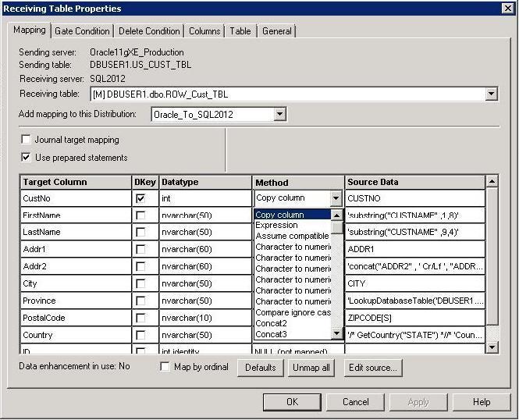Open the Delete Condition tab
Viewport: 519px width, 420px height.
(x=149, y=31)
